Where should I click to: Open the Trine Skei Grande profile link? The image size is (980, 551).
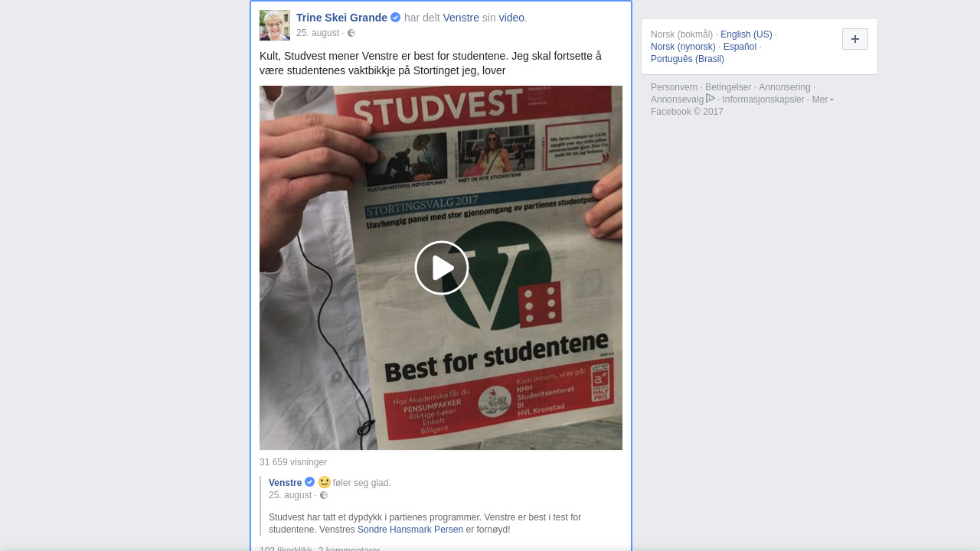pyautogui.click(x=341, y=18)
